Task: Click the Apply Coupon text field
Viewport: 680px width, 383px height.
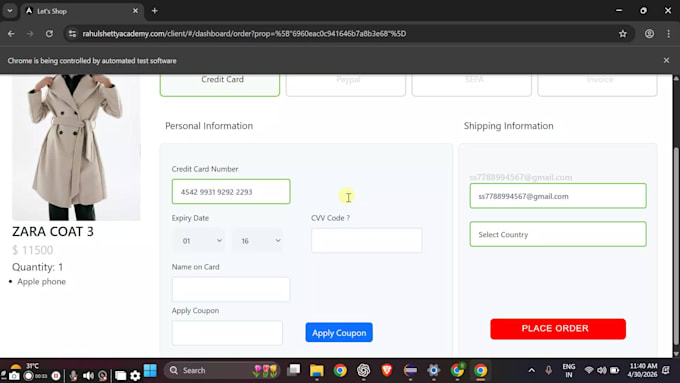Action: [x=227, y=333]
